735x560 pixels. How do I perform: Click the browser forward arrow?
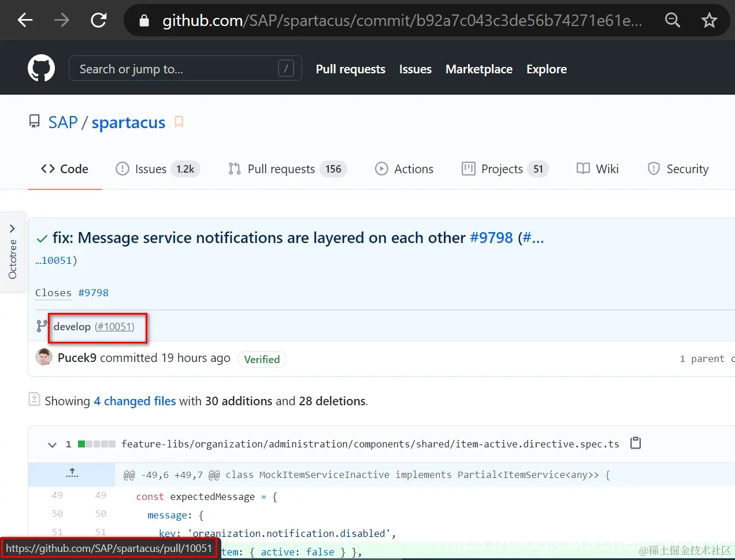tap(62, 21)
